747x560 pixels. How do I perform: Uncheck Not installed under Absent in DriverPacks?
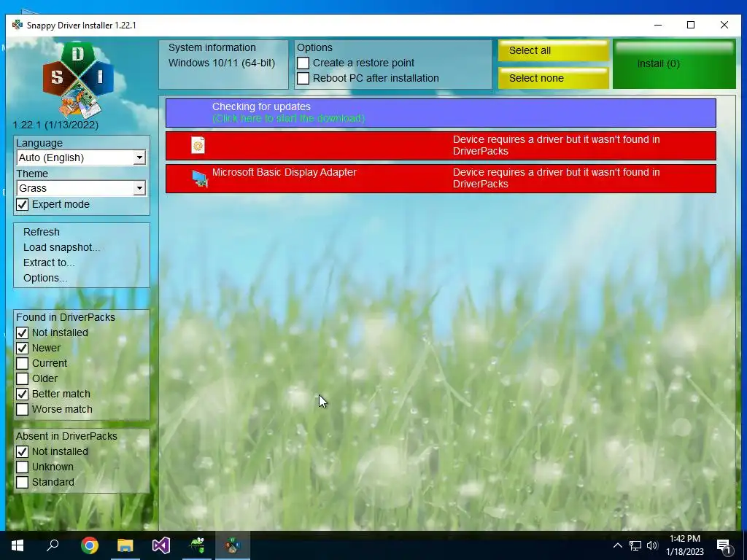23,451
